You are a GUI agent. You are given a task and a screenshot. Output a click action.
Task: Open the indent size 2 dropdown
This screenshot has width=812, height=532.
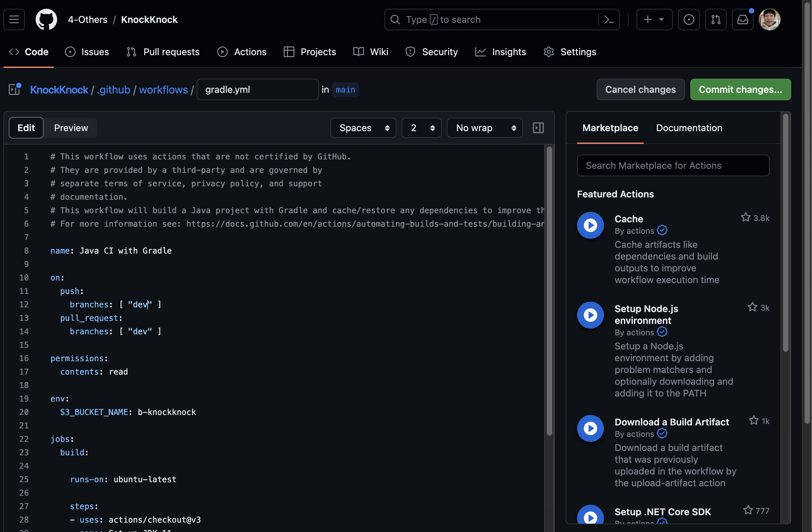pyautogui.click(x=421, y=128)
